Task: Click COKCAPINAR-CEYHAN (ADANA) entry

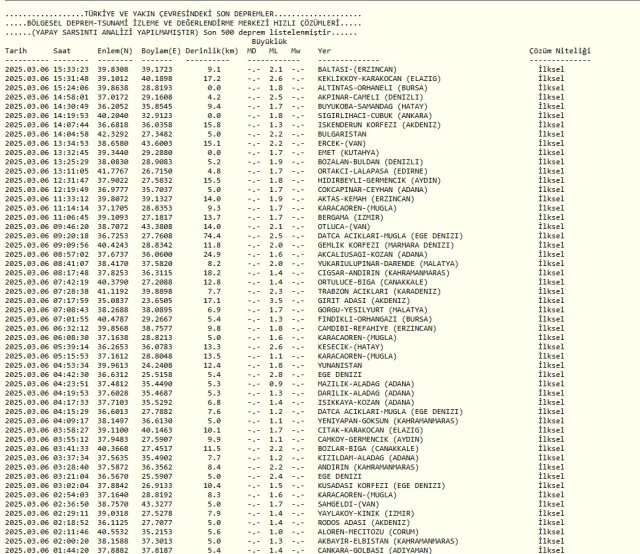Action: (x=372, y=190)
